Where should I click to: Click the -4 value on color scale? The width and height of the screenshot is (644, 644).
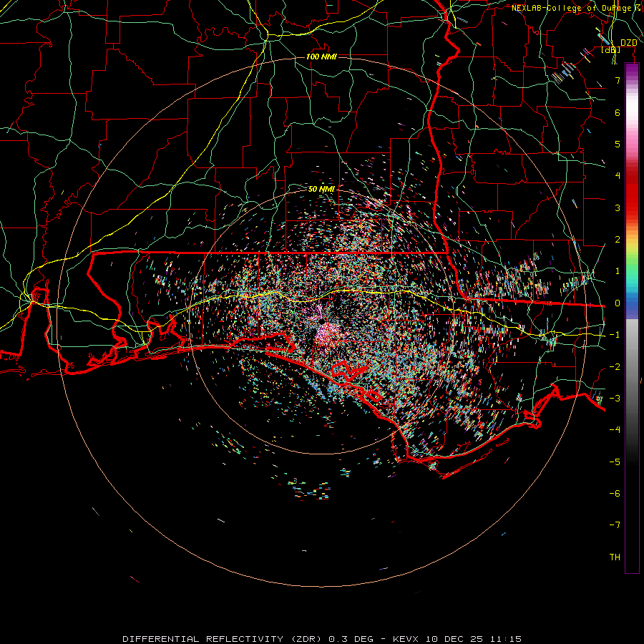pyautogui.click(x=615, y=430)
